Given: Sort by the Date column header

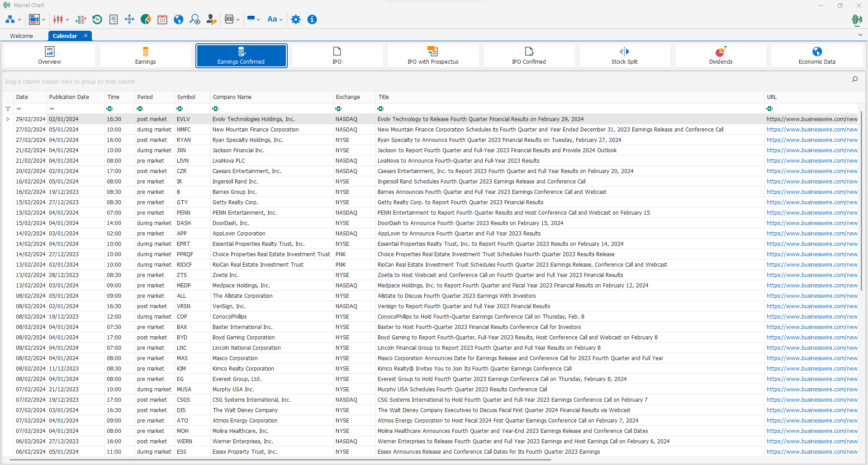Looking at the screenshot, I should tap(30, 97).
